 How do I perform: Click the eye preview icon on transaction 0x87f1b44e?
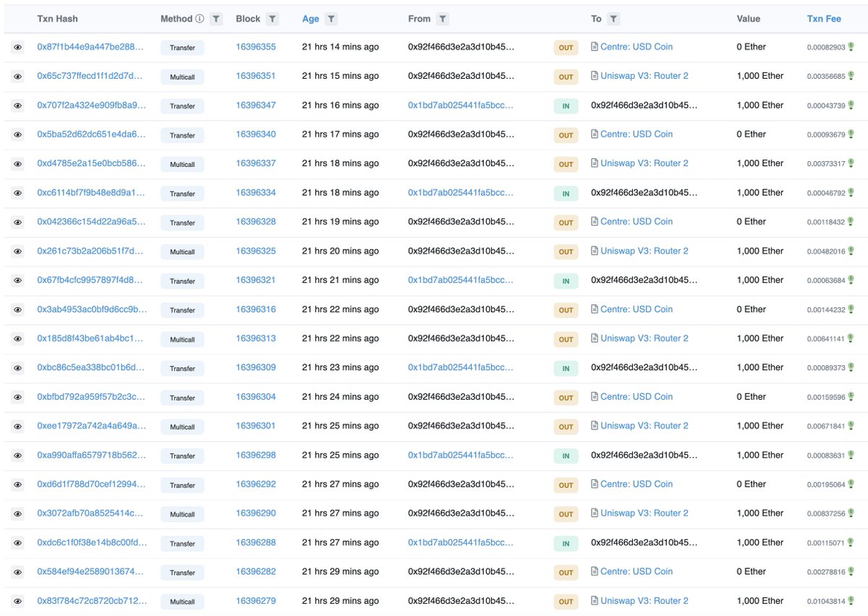(x=17, y=47)
